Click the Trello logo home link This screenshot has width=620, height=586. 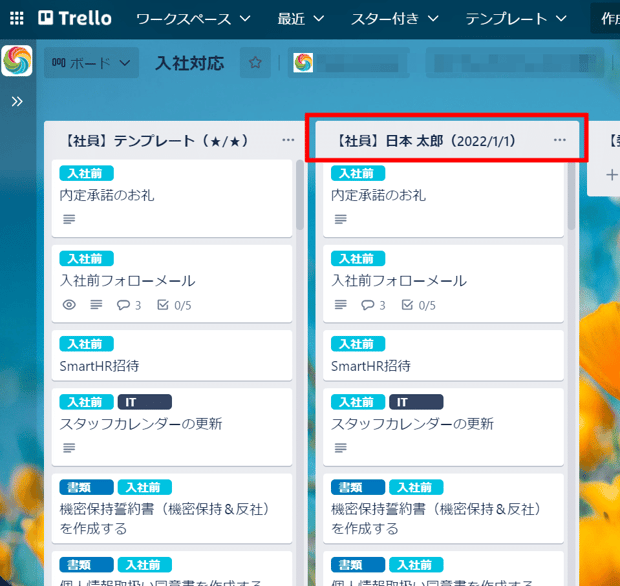(75, 18)
